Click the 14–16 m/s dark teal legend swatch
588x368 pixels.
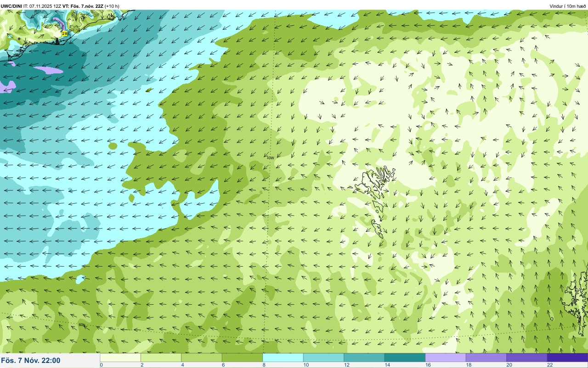[405, 357]
